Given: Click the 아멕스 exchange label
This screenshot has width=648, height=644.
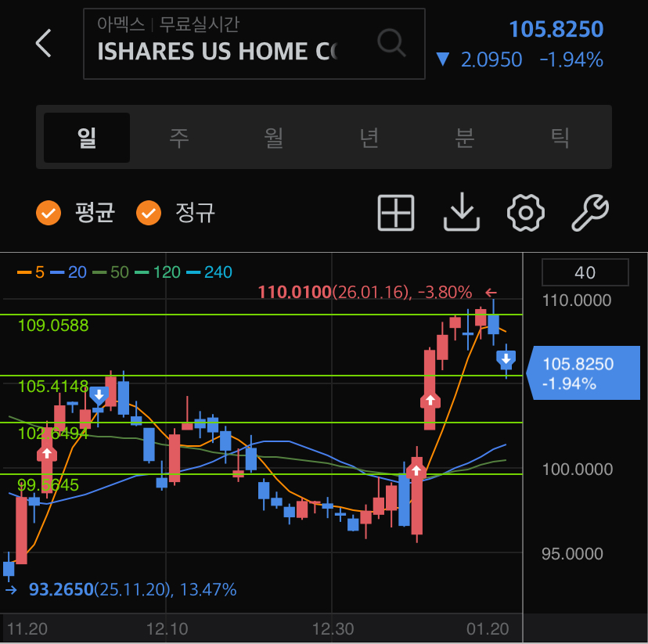Looking at the screenshot, I should (121, 24).
